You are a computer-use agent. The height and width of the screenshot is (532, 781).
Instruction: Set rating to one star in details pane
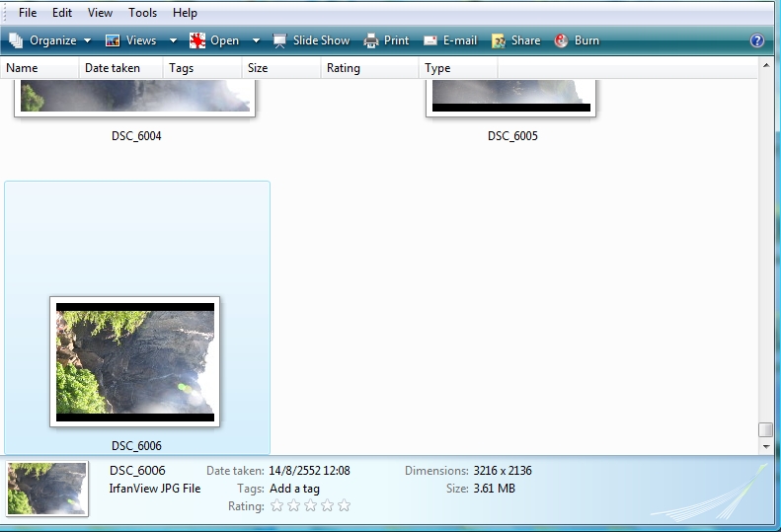pyautogui.click(x=277, y=506)
